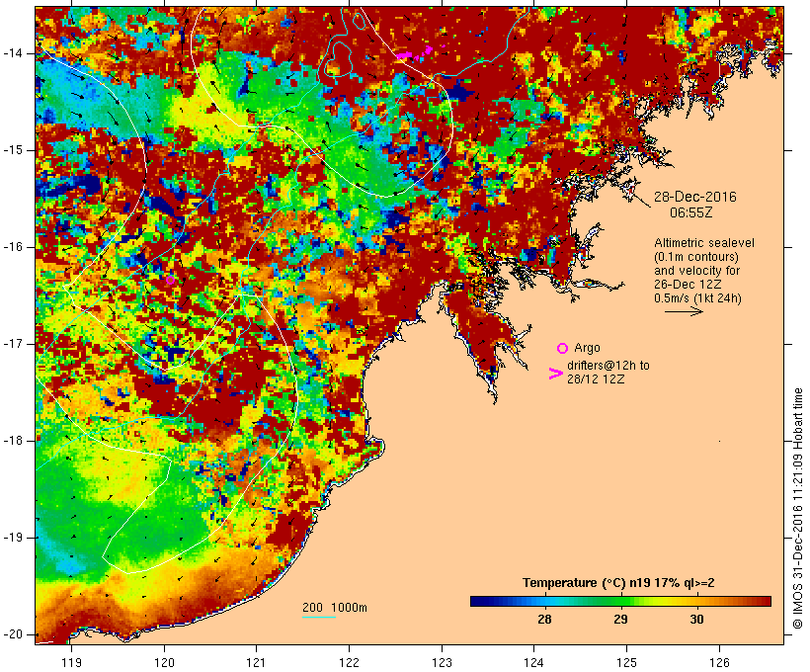Click the -19 latitude label
Viewport: 810px width, 672px height.
click(x=13, y=538)
